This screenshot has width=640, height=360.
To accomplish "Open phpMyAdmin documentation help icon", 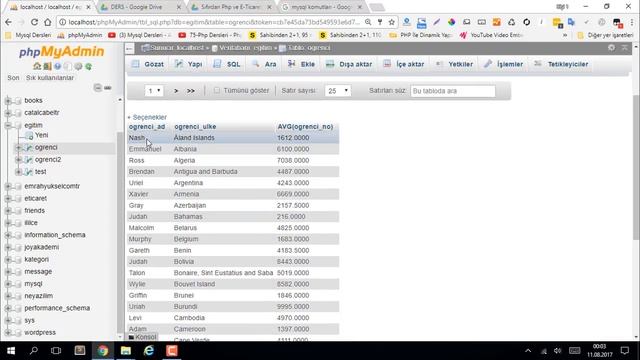I will click(x=58, y=66).
